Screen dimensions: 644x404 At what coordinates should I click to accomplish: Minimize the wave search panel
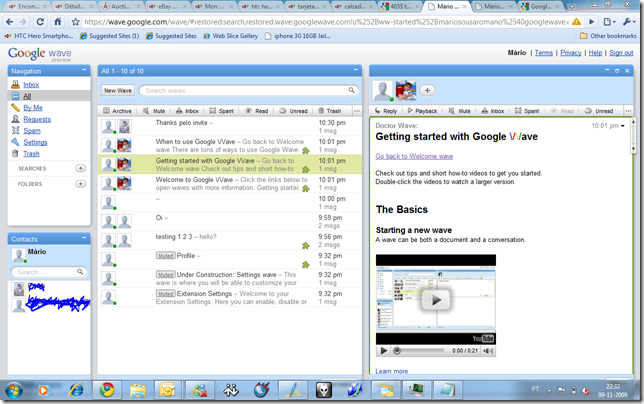coord(356,70)
